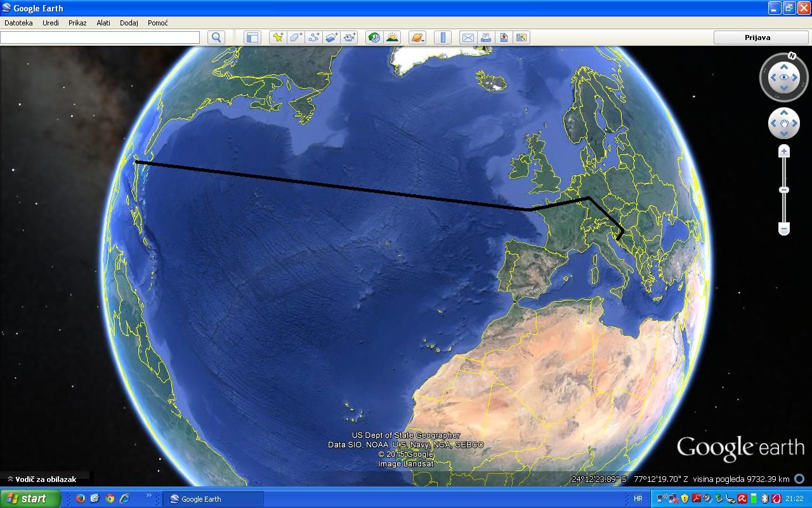Open the planet switcher (Saturn) dropdown
The width and height of the screenshot is (812, 508).
[417, 37]
